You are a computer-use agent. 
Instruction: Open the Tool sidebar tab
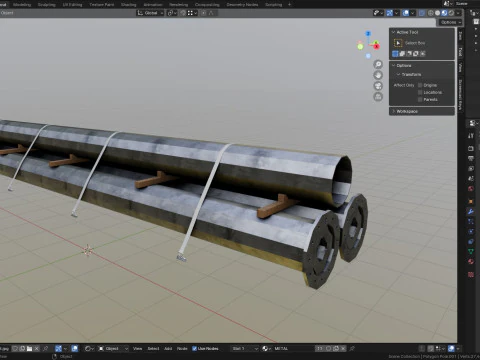[460, 52]
